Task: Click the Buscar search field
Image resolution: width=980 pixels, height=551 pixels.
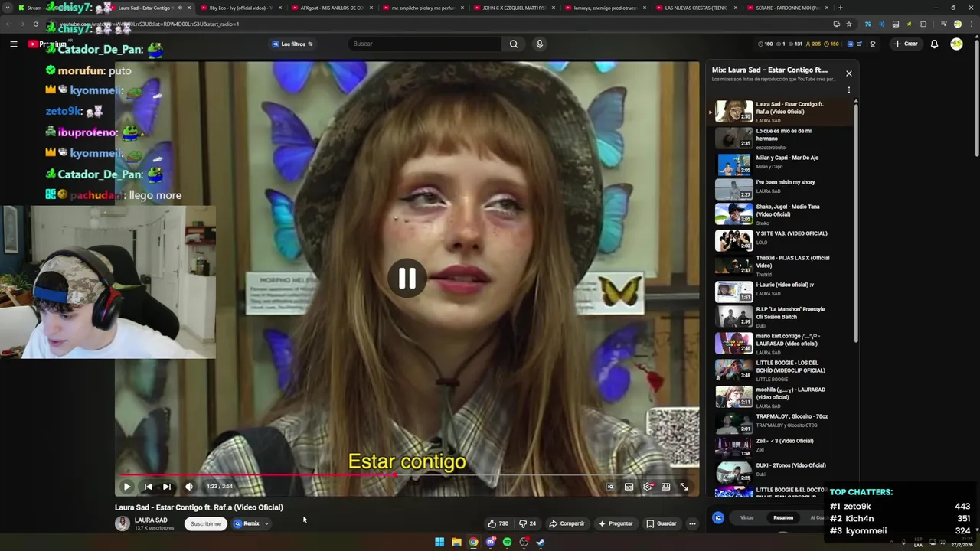Action: (x=425, y=44)
